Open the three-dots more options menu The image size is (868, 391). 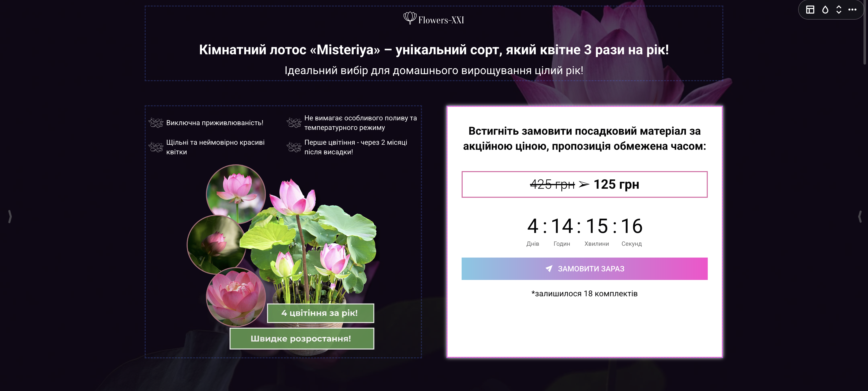pyautogui.click(x=852, y=10)
